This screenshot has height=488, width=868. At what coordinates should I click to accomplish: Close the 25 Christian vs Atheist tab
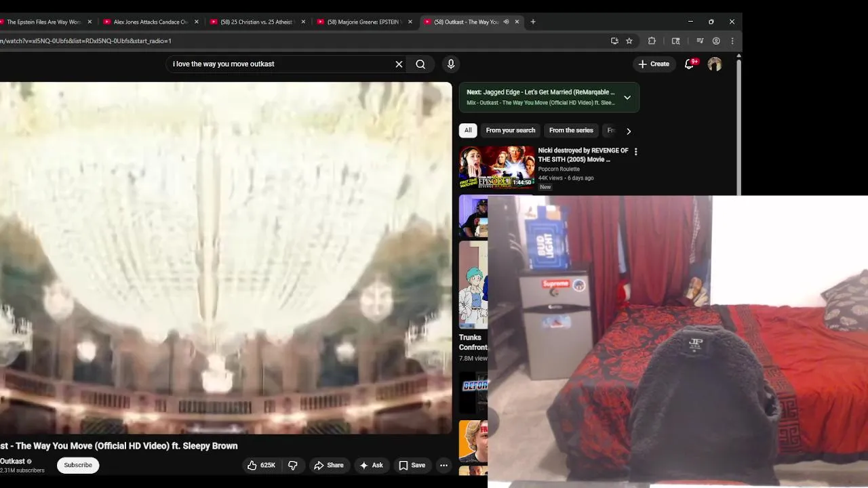(x=303, y=22)
